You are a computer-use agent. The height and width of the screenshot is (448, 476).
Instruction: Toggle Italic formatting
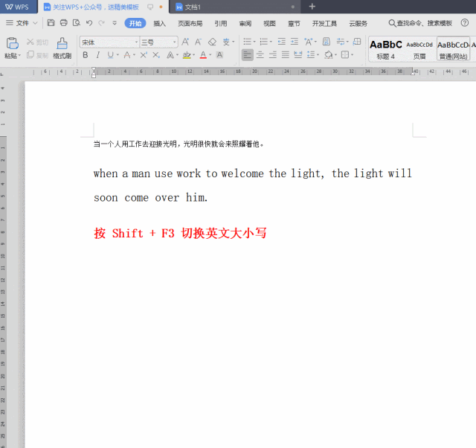pyautogui.click(x=97, y=55)
